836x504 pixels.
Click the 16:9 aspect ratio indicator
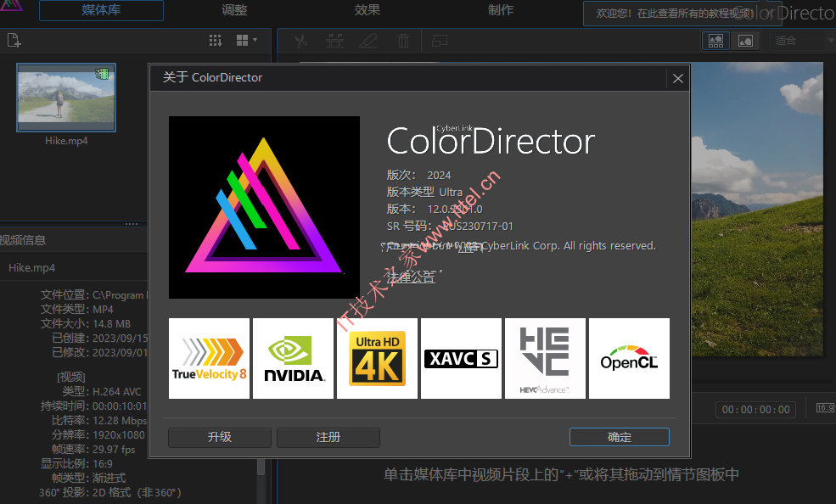tap(825, 408)
